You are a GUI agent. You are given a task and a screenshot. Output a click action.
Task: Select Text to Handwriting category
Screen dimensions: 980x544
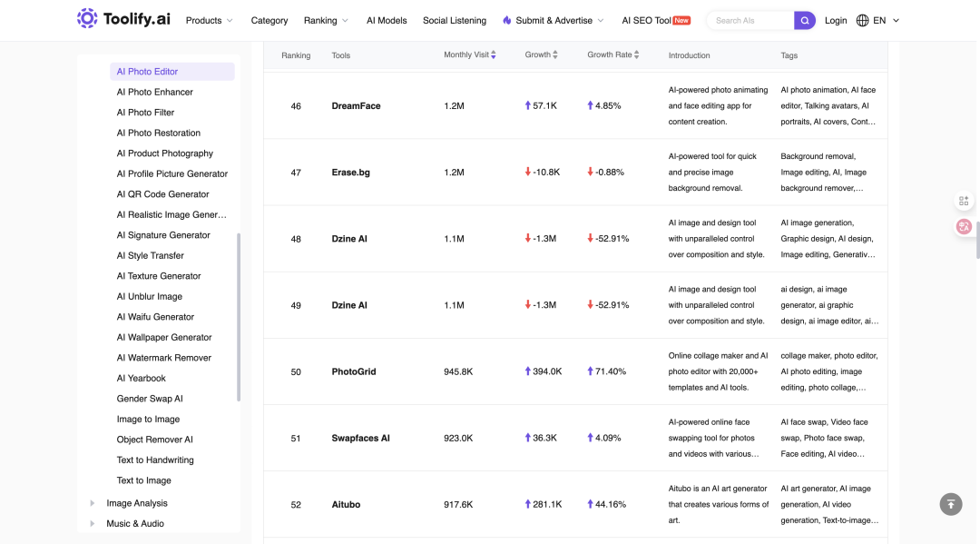(155, 460)
